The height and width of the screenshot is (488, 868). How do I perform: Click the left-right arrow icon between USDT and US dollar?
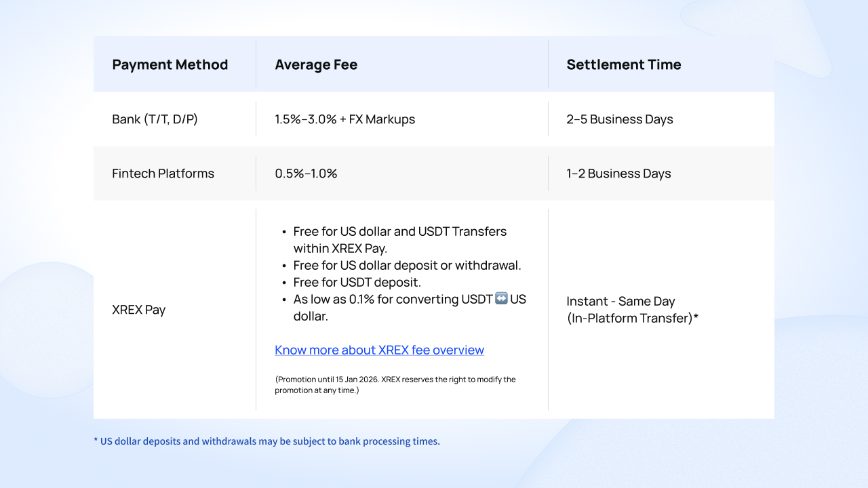tap(501, 299)
